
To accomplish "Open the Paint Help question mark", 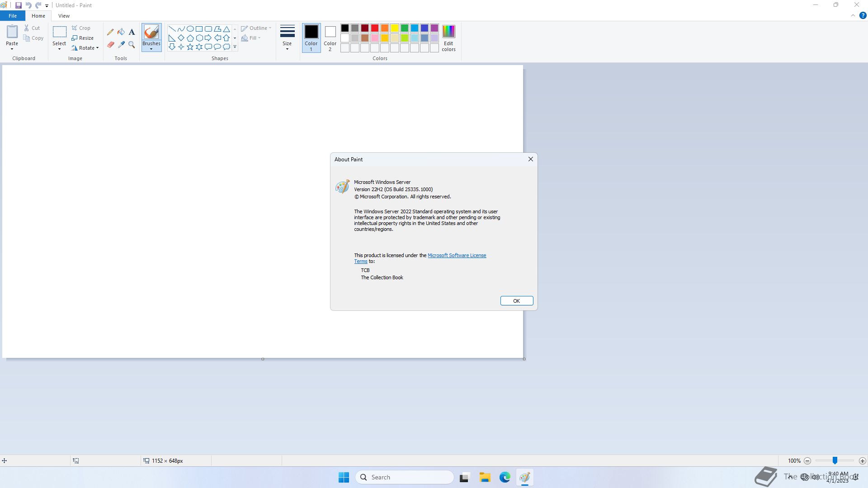I will (x=863, y=15).
